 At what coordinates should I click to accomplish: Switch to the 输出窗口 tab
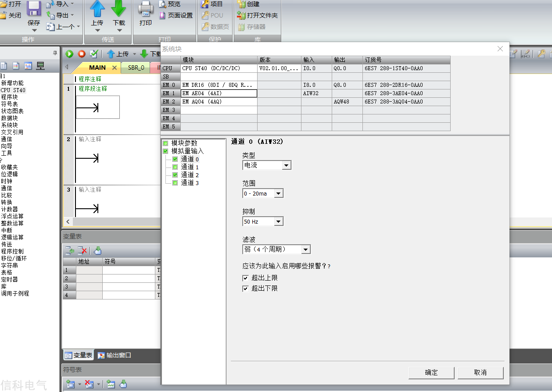tap(115, 355)
